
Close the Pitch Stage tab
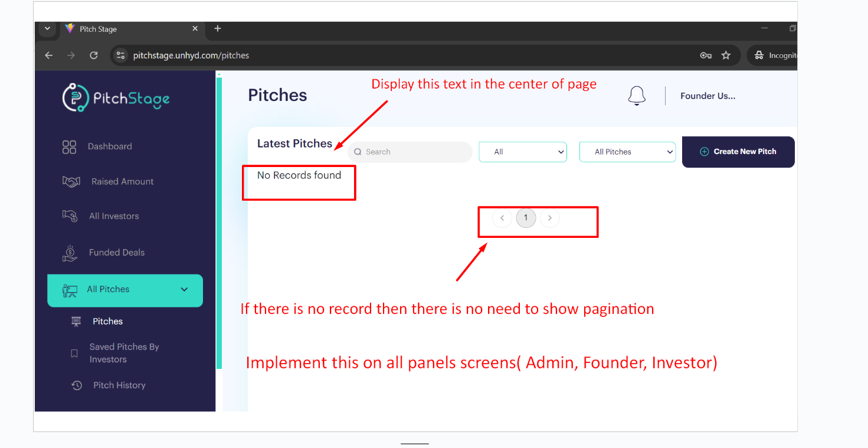pyautogui.click(x=195, y=28)
